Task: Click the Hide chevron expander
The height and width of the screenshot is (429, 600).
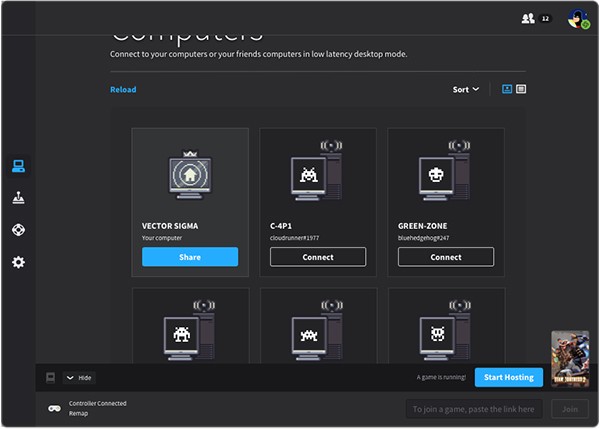Action: pos(70,377)
